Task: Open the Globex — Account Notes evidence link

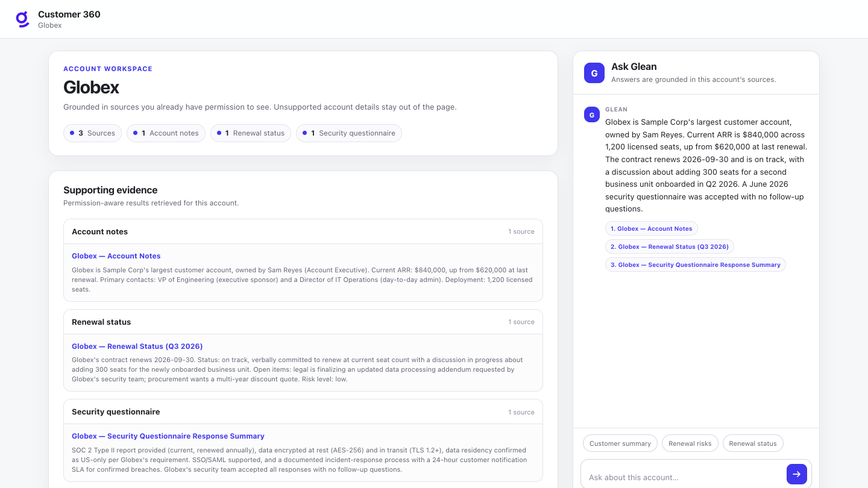Action: tap(116, 256)
